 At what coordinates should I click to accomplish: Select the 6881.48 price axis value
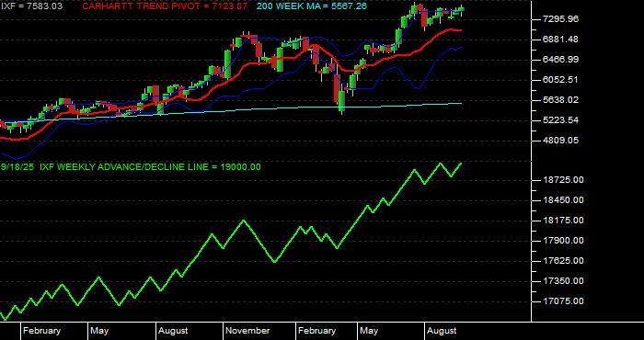pyautogui.click(x=560, y=40)
